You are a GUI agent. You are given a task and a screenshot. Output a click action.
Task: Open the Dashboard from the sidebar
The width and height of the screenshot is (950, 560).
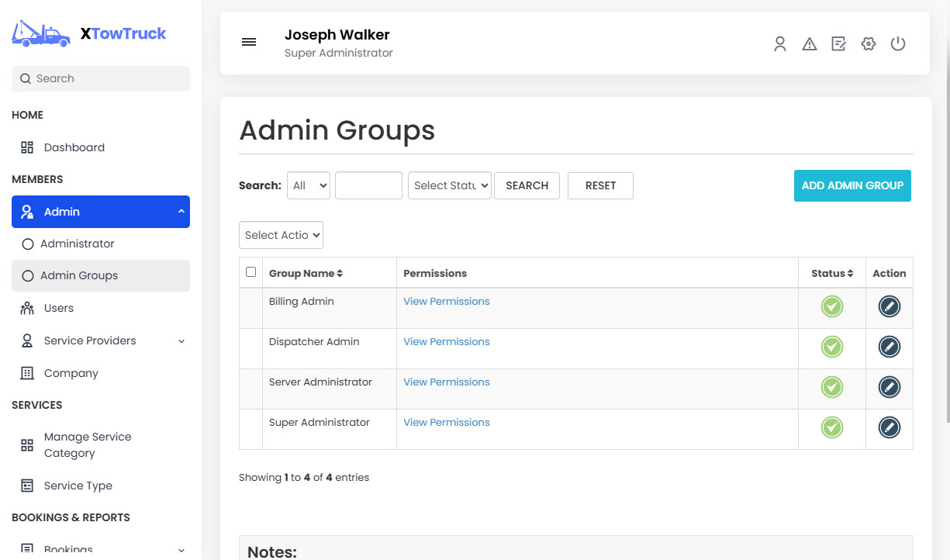click(x=74, y=147)
